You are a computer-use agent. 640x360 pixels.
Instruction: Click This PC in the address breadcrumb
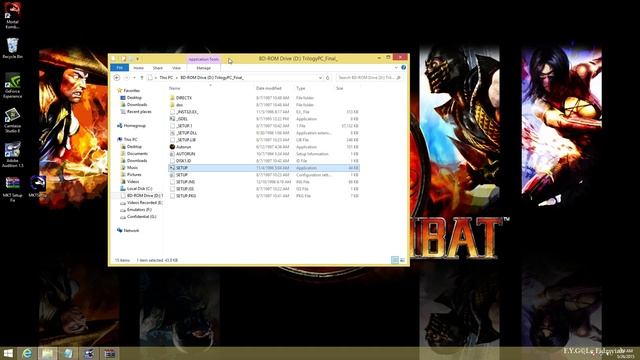pyautogui.click(x=166, y=78)
